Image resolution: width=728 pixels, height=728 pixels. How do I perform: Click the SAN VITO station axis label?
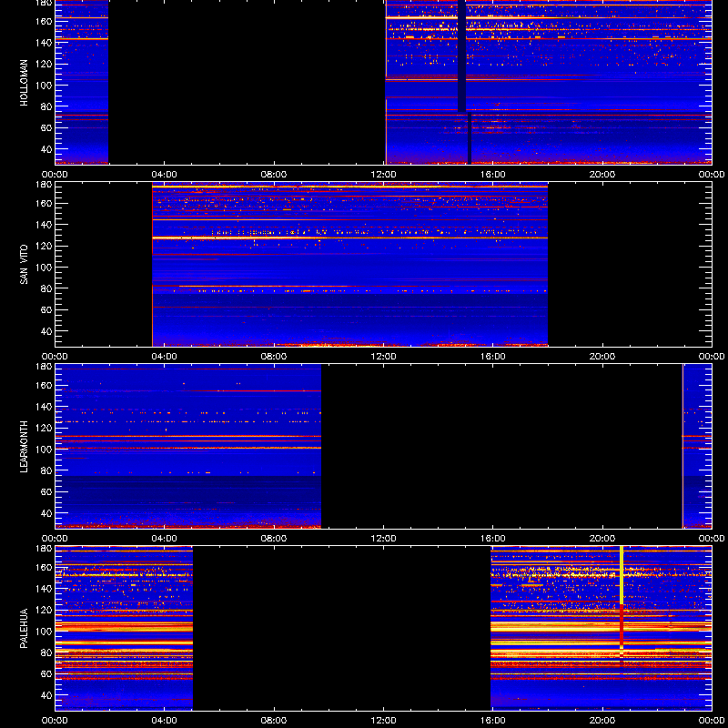(x=24, y=265)
